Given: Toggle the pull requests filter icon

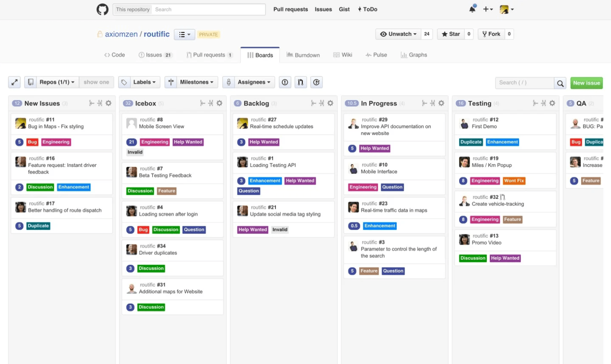Looking at the screenshot, I should click(x=301, y=82).
